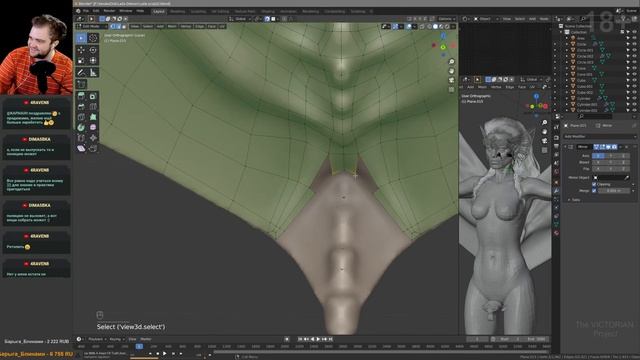Select the Knife tool
This screenshot has width=640, height=360.
(x=81, y=117)
